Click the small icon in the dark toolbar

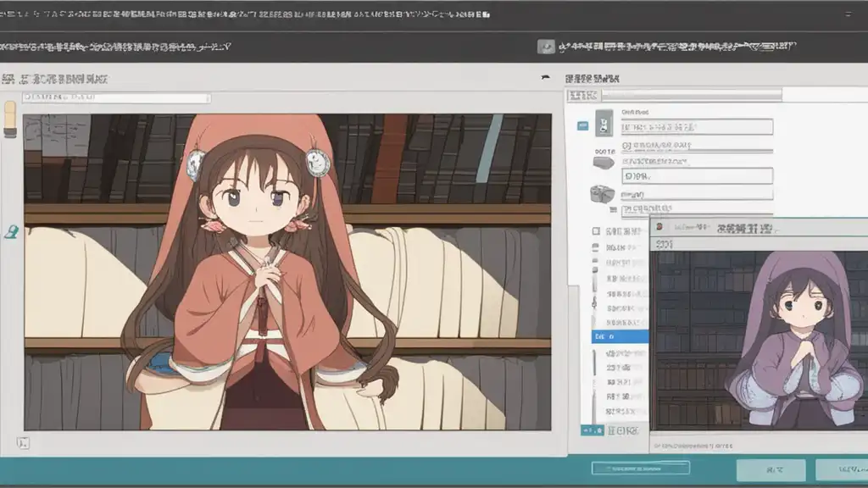click(547, 47)
